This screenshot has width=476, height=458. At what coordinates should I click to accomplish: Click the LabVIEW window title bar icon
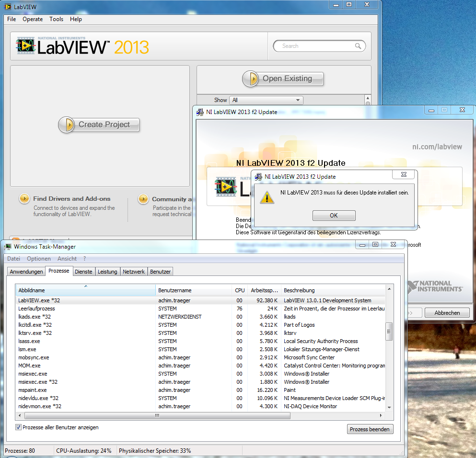pyautogui.click(x=8, y=7)
